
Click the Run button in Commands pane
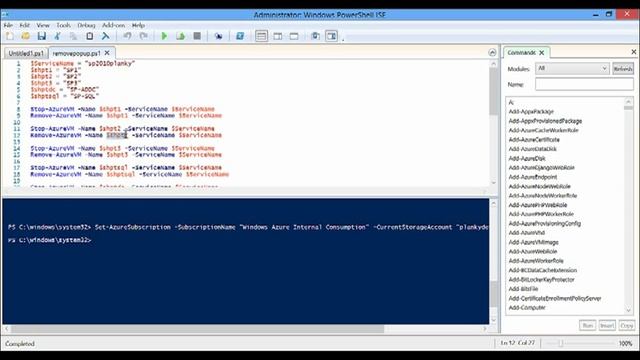[587, 325]
